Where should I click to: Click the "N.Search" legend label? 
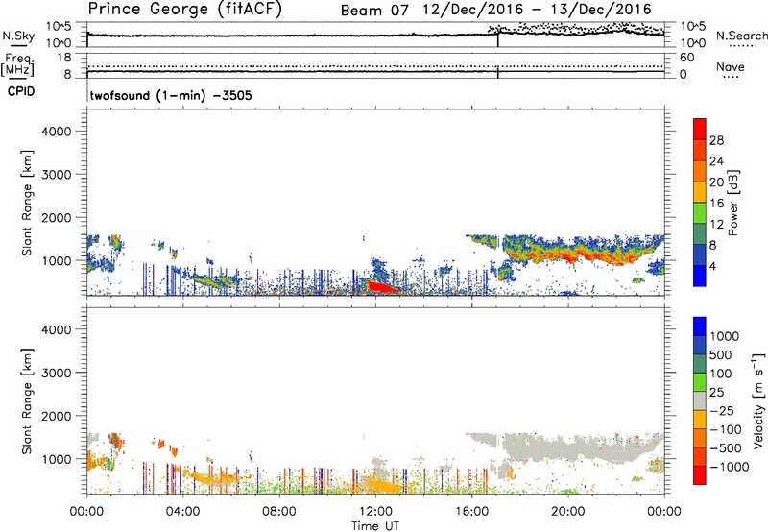741,36
